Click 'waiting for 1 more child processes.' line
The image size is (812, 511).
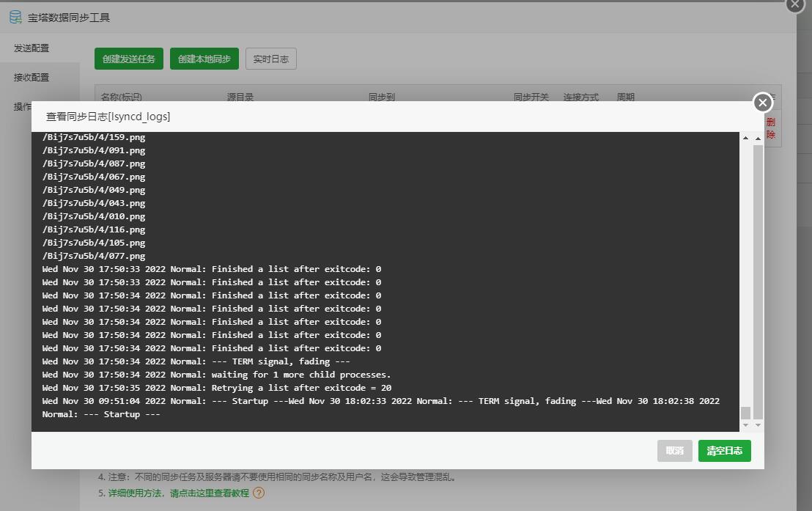pos(216,375)
